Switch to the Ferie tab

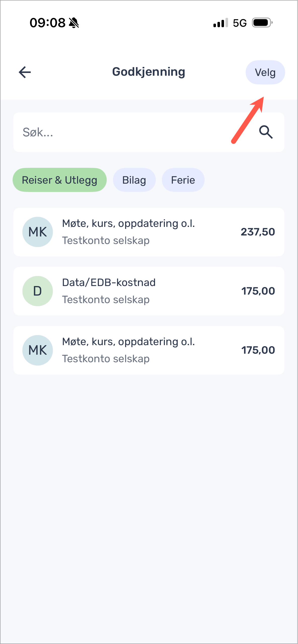183,180
